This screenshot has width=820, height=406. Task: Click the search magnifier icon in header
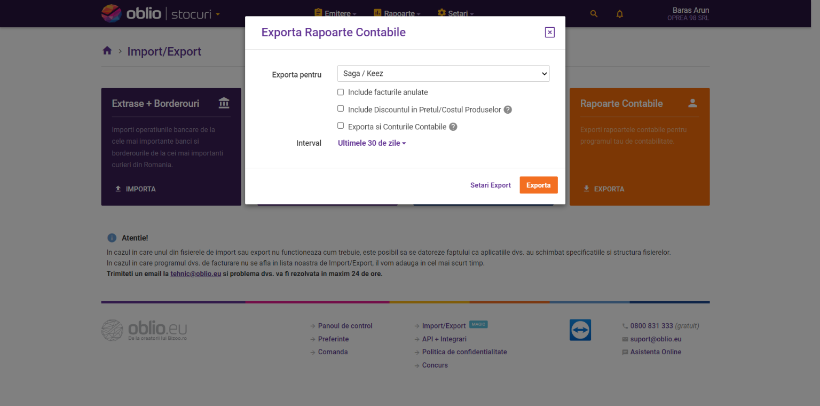click(594, 14)
